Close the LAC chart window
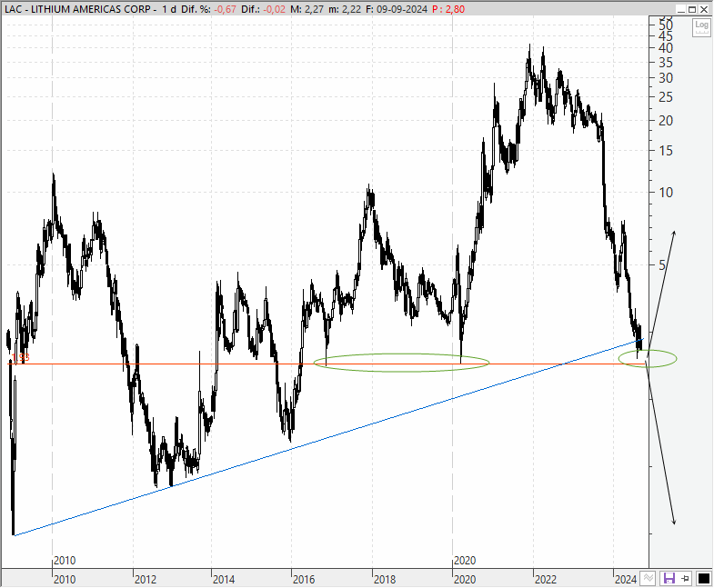The width and height of the screenshot is (714, 588). point(703,9)
